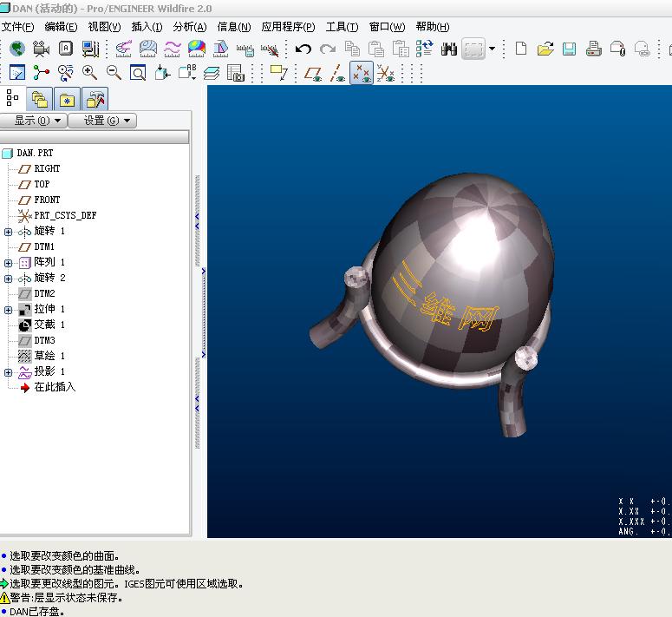Screen dimensions: 672x617
Task: Click the Open folder icon
Action: [x=545, y=49]
